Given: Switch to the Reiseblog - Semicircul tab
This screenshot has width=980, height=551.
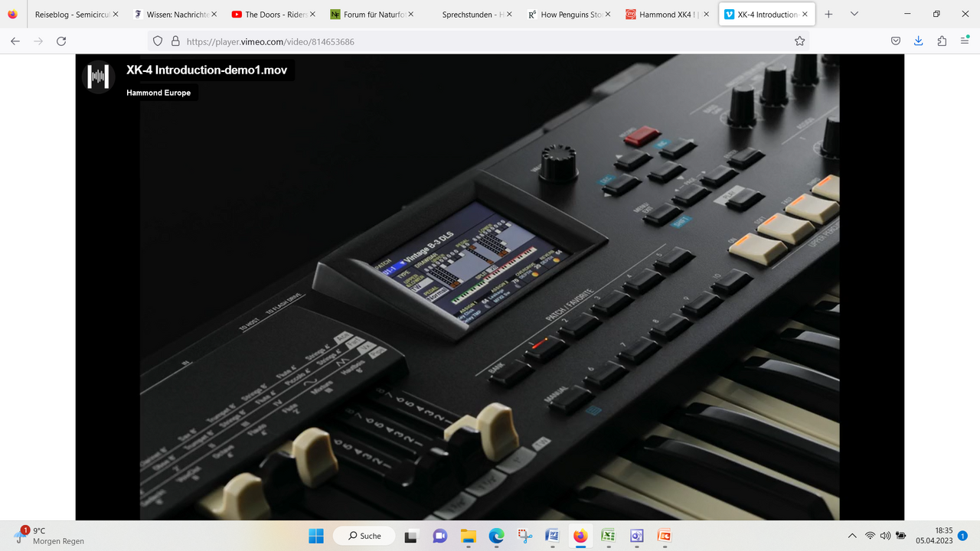Looking at the screenshot, I should click(x=72, y=15).
